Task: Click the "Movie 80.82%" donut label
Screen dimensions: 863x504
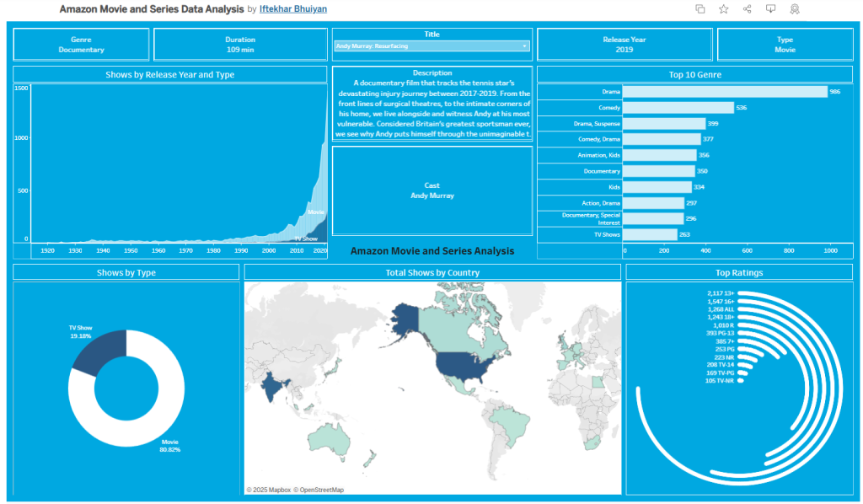Action: click(169, 446)
